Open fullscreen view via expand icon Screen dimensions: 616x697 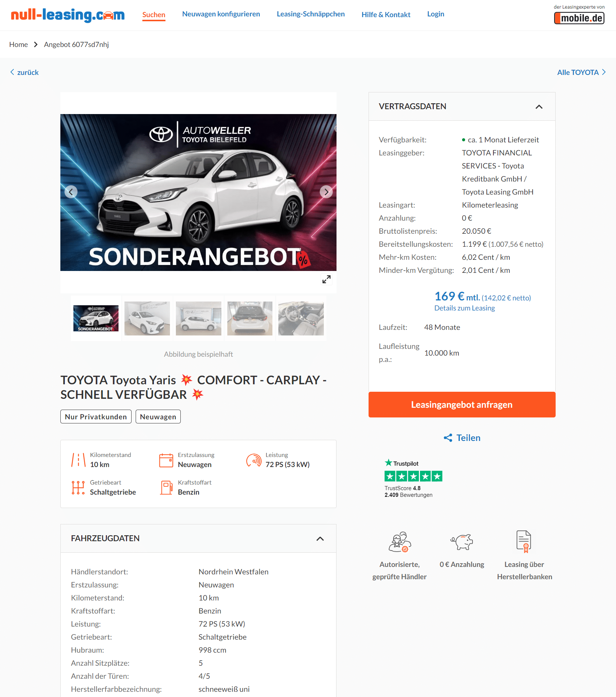[326, 279]
